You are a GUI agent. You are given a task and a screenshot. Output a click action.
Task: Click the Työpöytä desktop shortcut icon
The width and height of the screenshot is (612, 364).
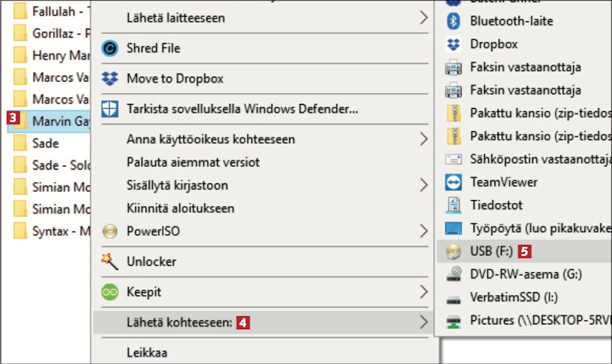[x=453, y=228]
